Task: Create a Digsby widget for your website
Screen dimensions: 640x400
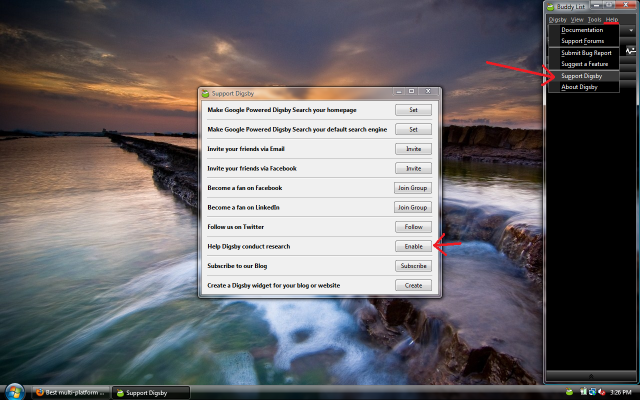Action: pos(413,285)
